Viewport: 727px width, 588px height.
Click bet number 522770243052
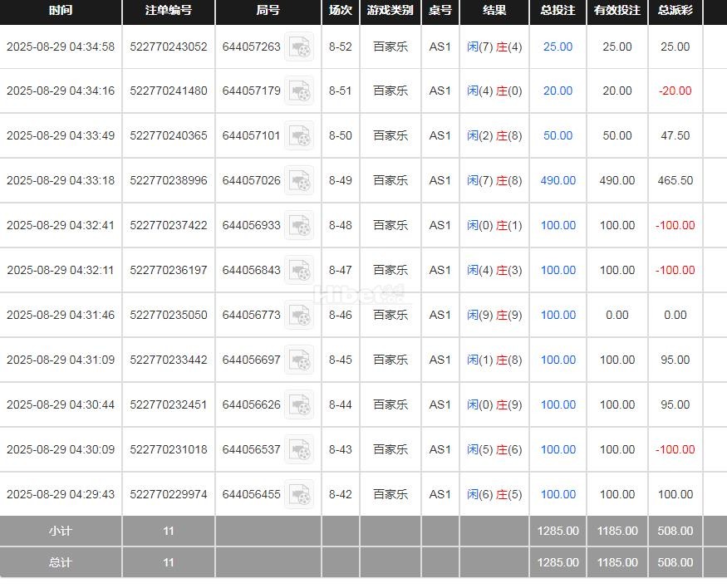[169, 47]
